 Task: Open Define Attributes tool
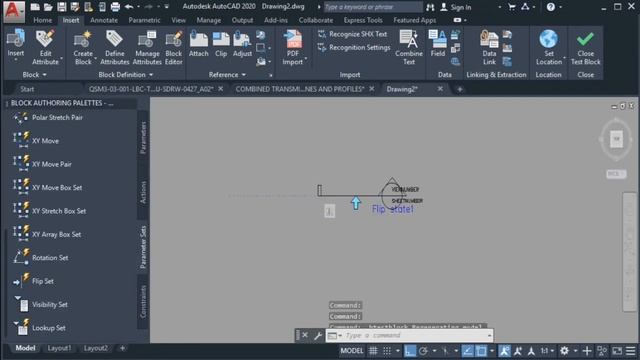115,47
